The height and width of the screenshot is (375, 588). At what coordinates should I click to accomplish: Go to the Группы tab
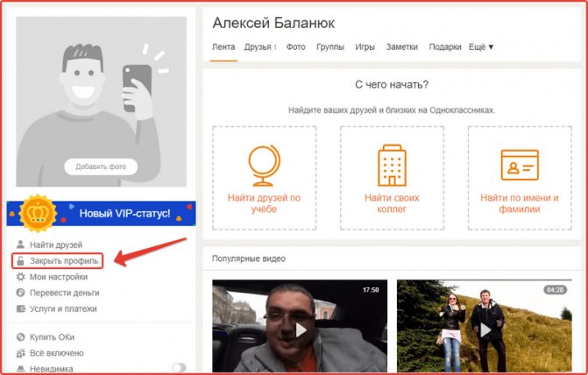point(330,47)
